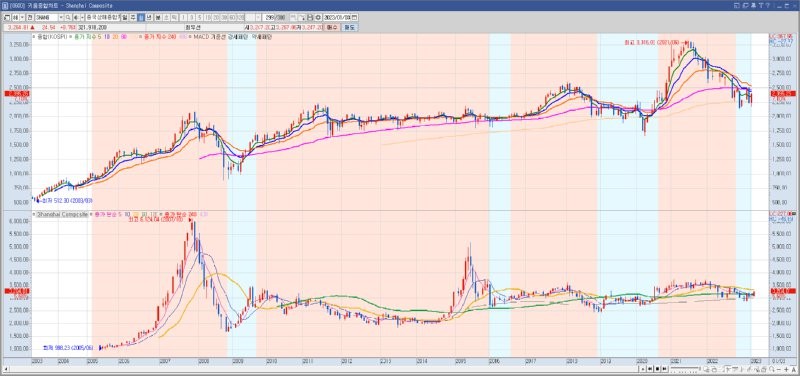Click the save diskette icon in toolbar
The image size is (800, 376).
pos(310,17)
